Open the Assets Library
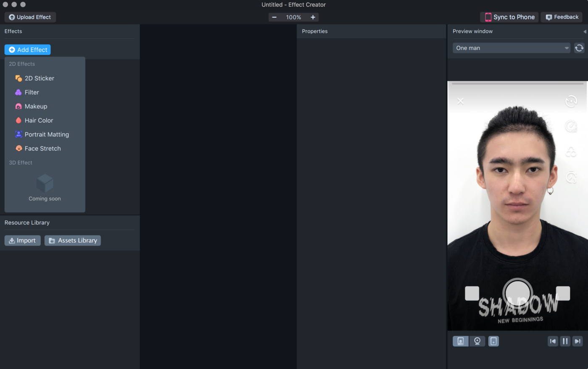This screenshot has width=588, height=369. coord(73,241)
